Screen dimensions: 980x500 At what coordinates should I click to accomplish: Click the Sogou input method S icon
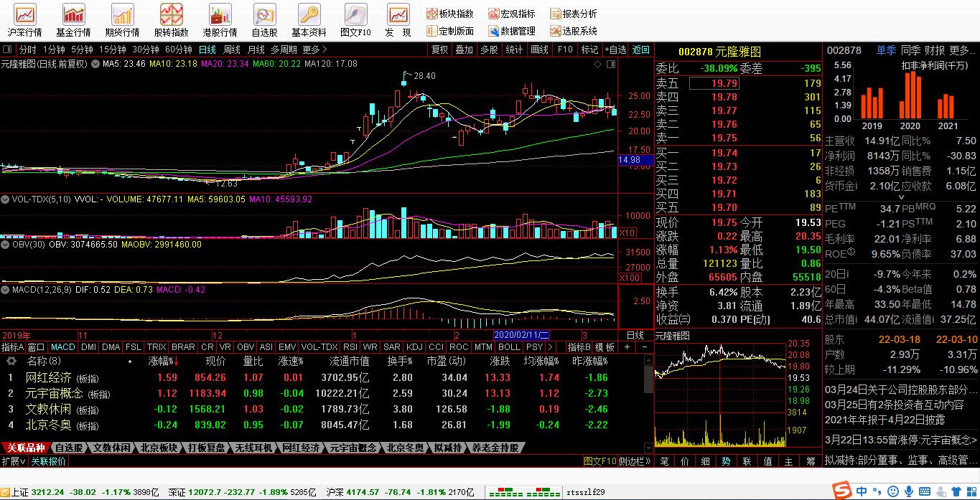[840, 491]
